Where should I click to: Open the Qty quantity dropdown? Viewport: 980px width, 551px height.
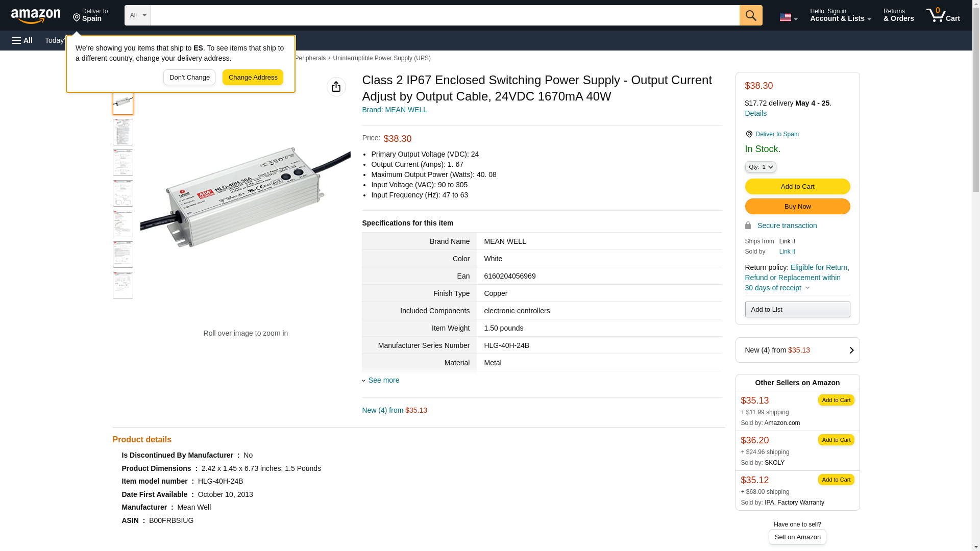point(760,167)
